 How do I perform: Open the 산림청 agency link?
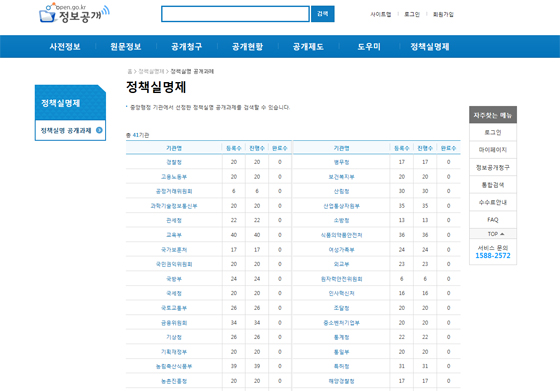click(341, 191)
